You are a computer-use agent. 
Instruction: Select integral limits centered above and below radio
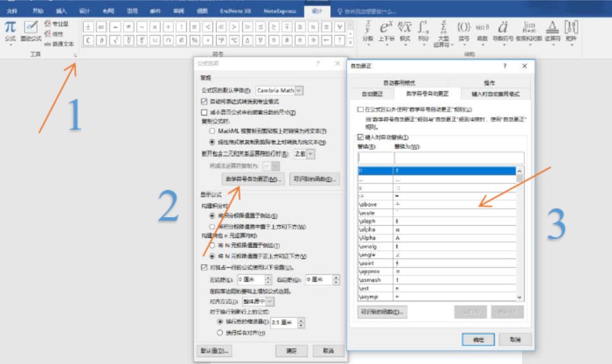(x=212, y=227)
